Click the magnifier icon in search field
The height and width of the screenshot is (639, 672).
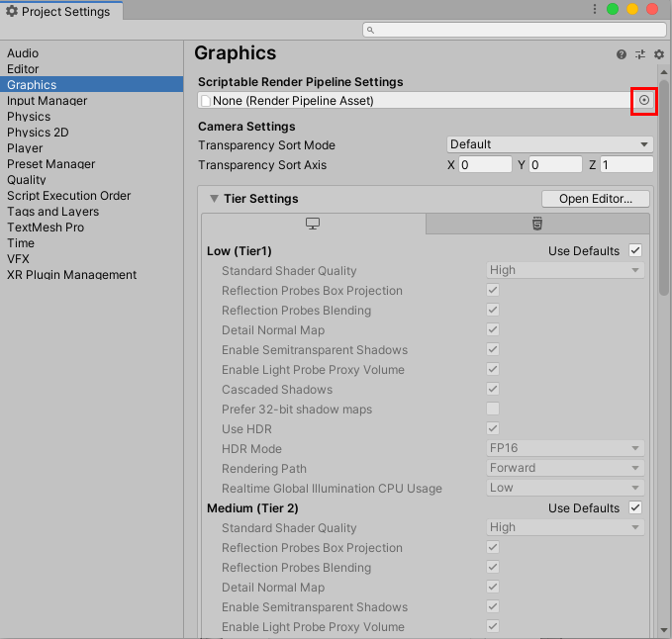click(370, 31)
